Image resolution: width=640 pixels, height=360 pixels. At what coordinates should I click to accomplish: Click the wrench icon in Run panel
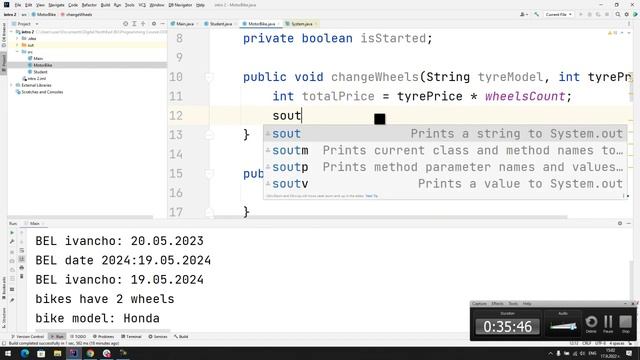point(12,242)
